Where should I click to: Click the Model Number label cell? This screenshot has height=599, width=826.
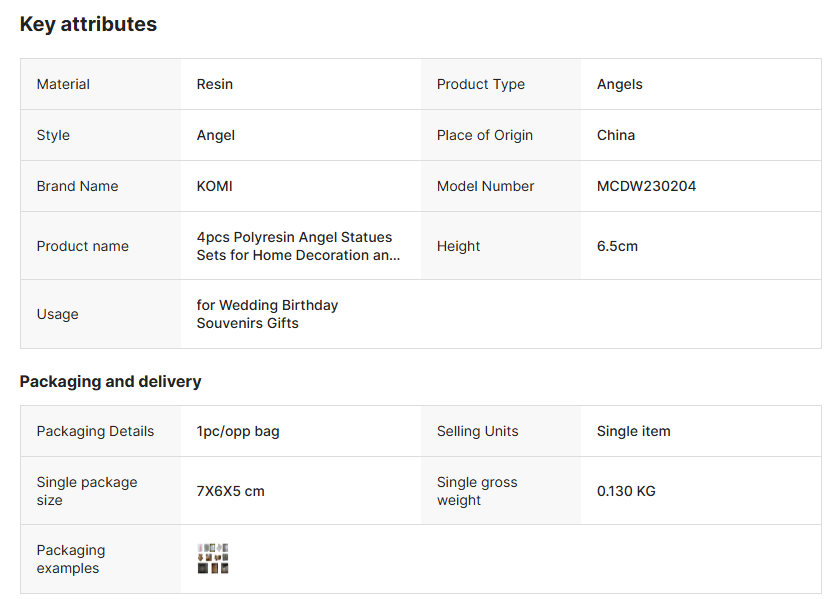pyautogui.click(x=485, y=186)
